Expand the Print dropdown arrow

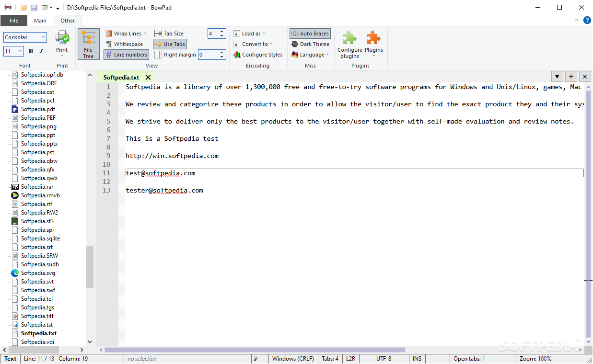[62, 56]
